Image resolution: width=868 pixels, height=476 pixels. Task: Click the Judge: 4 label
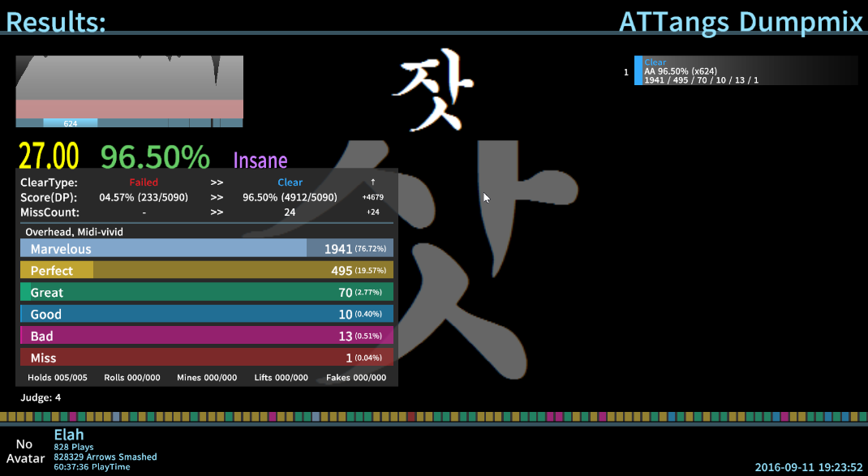[41, 398]
